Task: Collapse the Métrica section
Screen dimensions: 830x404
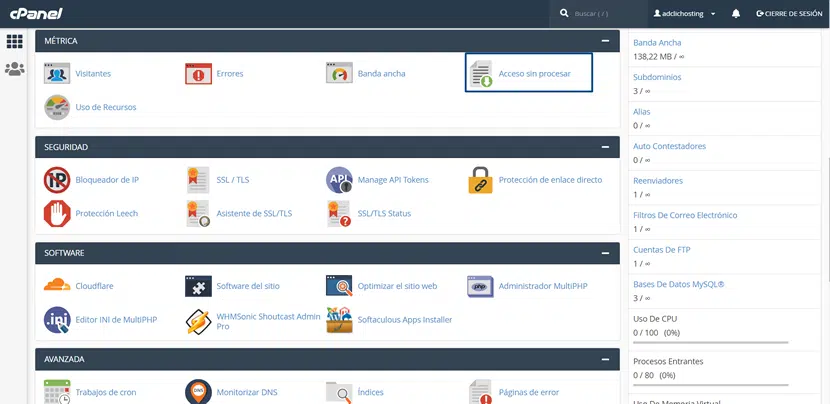Action: [605, 41]
